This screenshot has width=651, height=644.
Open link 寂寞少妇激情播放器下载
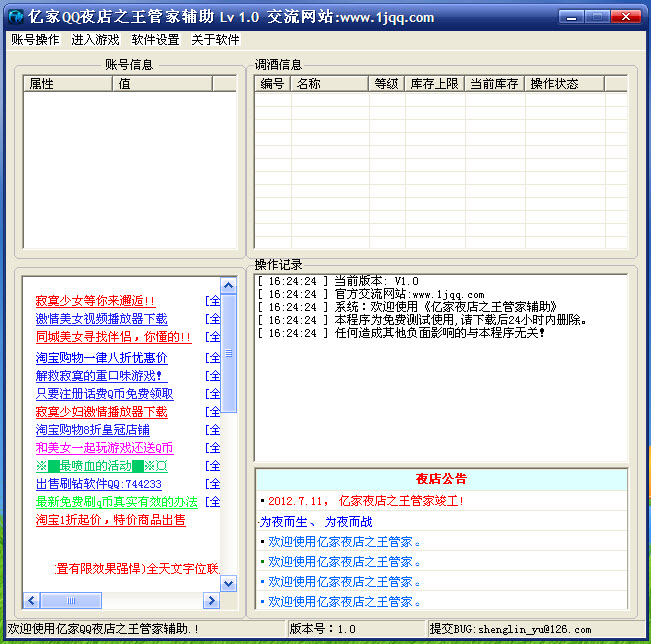[102, 412]
